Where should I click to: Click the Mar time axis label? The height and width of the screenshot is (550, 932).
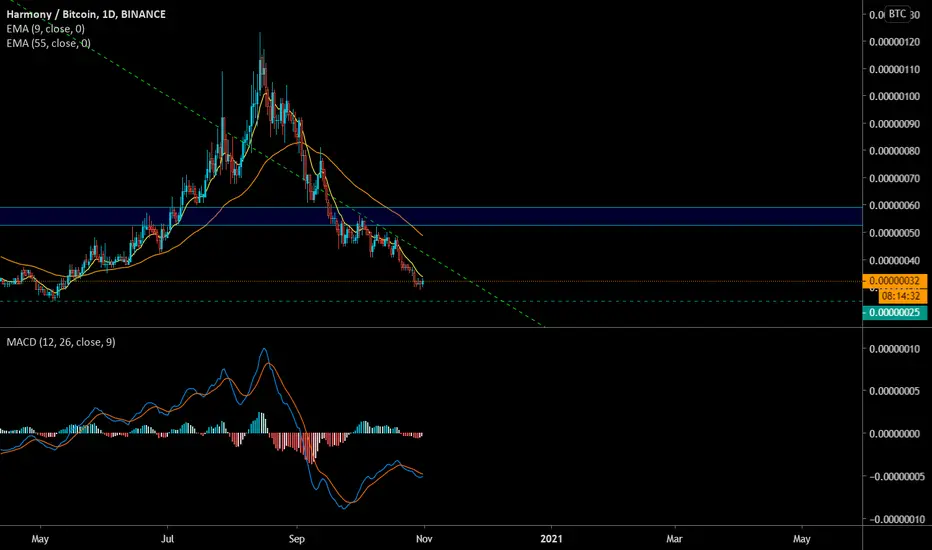(x=674, y=539)
